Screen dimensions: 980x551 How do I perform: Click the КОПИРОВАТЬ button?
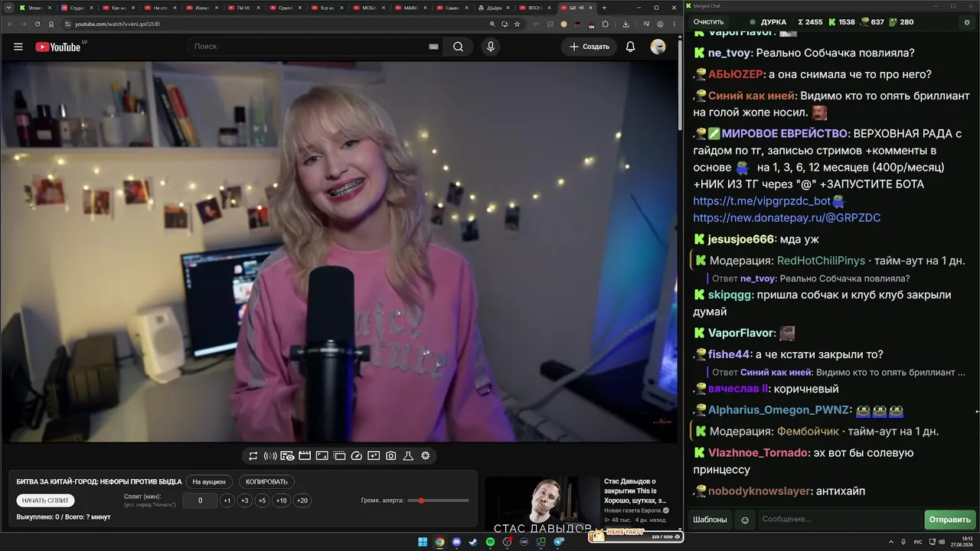(x=266, y=482)
